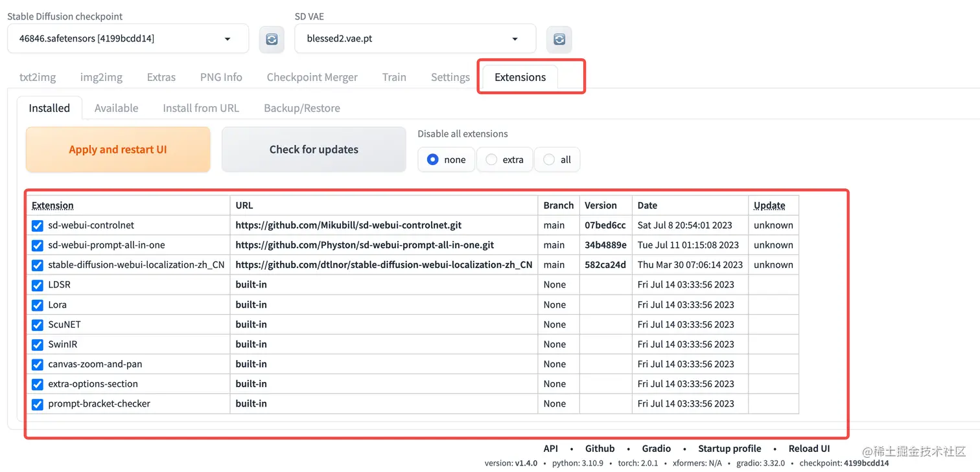Select the 'extra' disable option
The width and height of the screenshot is (980, 472).
click(505, 159)
